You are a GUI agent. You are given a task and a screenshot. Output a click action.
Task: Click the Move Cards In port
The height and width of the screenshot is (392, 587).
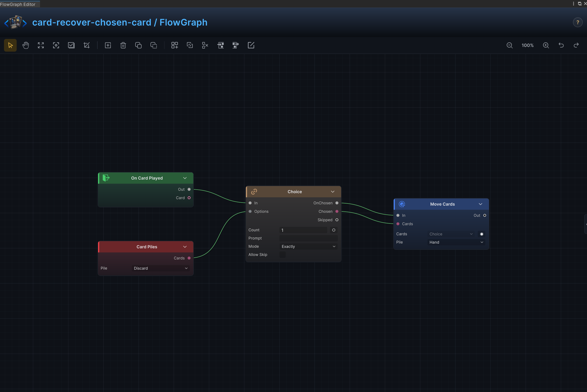click(398, 216)
